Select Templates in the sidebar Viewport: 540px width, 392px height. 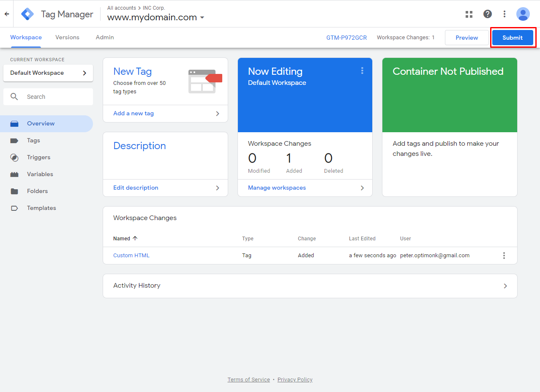coord(46,208)
